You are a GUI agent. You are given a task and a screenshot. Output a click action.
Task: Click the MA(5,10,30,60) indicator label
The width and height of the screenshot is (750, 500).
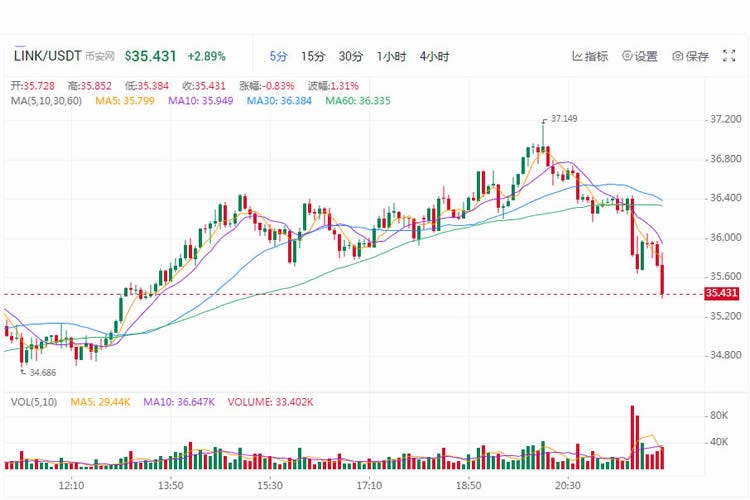tap(46, 101)
